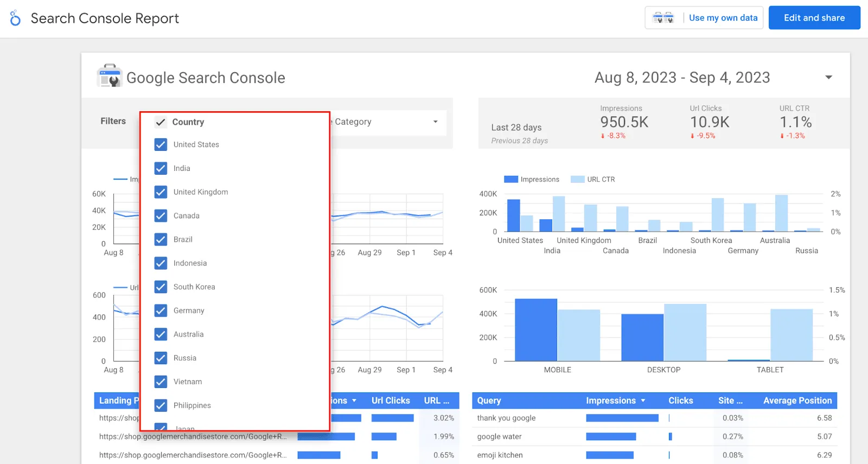Click the DESKTOP impressions bar
Image resolution: width=868 pixels, height=464 pixels.
tap(642, 338)
